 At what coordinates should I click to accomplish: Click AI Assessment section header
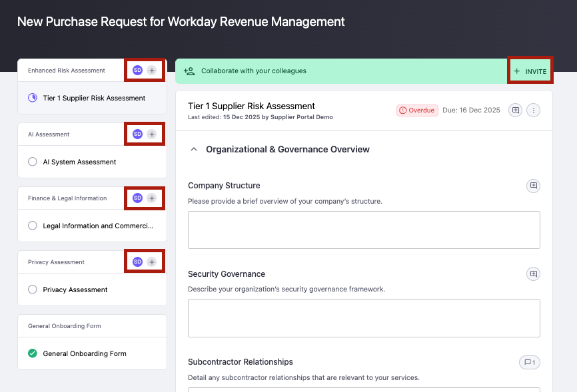click(49, 134)
